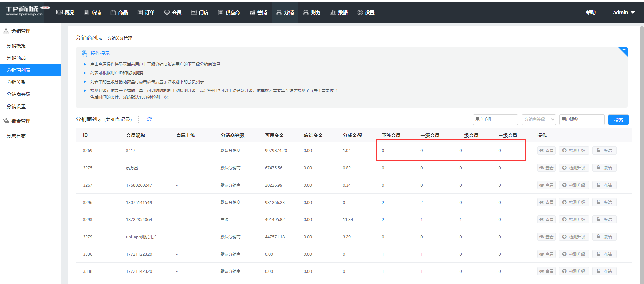This screenshot has width=644, height=284.
Task: Click the TP商城 logo
Action: point(24,11)
